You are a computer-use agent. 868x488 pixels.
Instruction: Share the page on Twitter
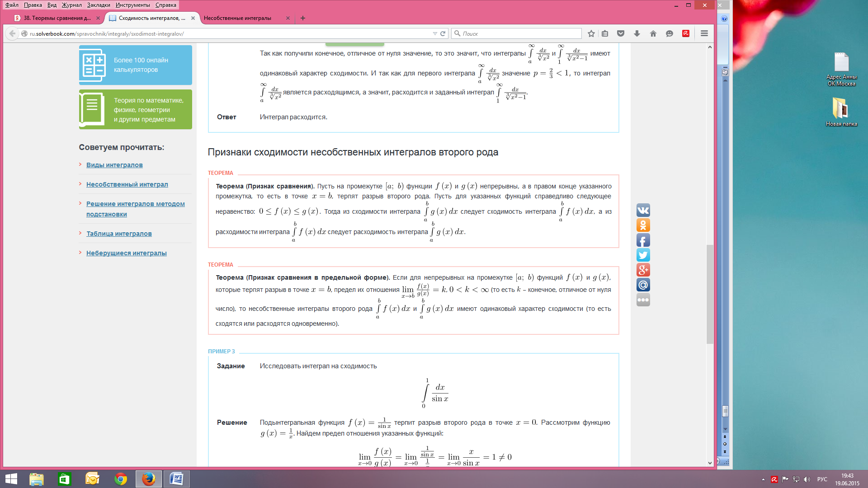pyautogui.click(x=643, y=255)
